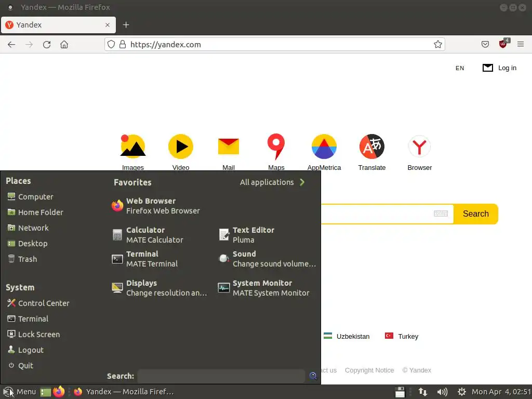Image resolution: width=532 pixels, height=399 pixels.
Task: Open Yandex Mail icon
Action: tap(229, 147)
